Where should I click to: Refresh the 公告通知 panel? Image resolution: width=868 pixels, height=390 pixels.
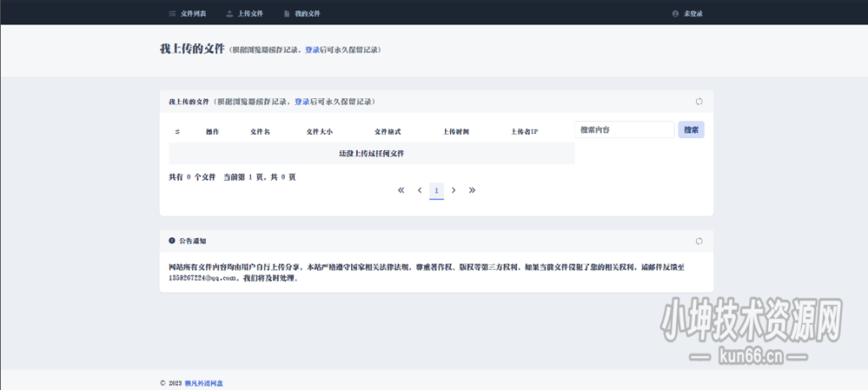point(699,241)
